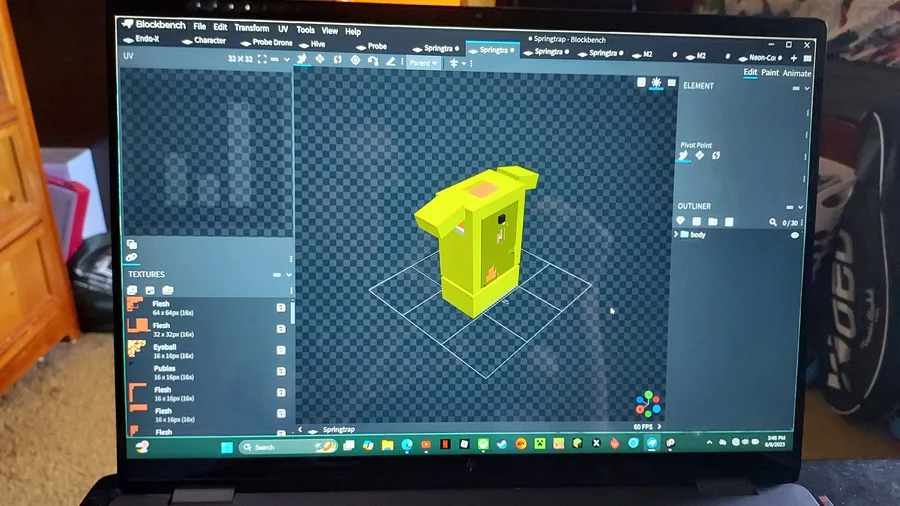Switch to the Hive project tab

(312, 44)
